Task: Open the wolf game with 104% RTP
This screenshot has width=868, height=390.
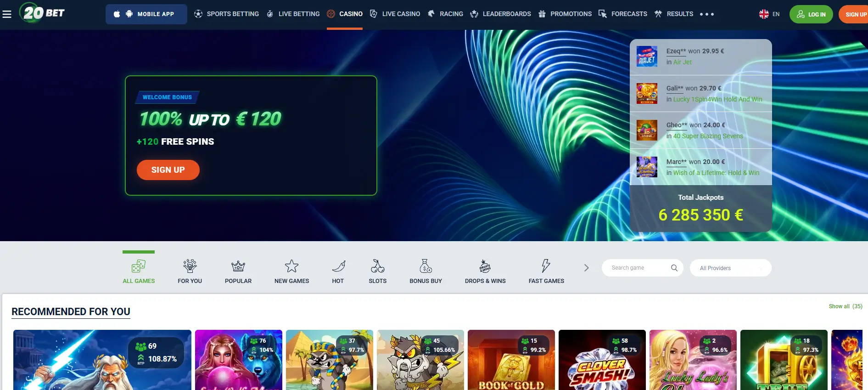Action: pyautogui.click(x=239, y=360)
